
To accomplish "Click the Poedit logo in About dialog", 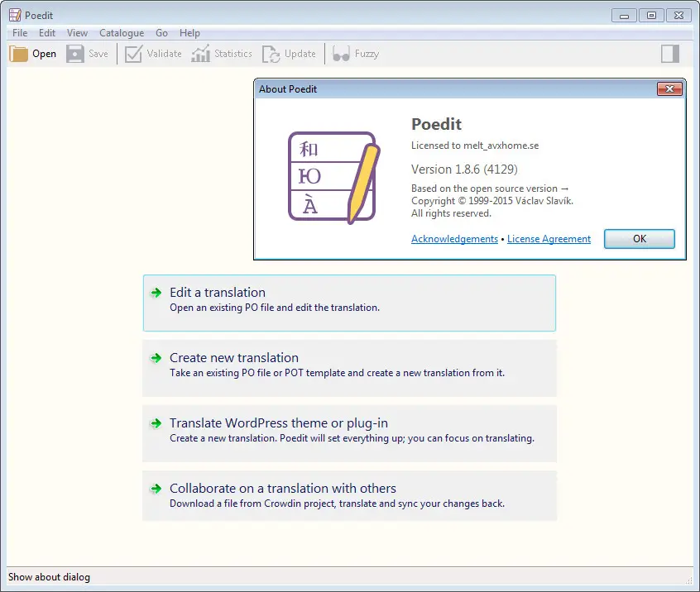I will (333, 177).
